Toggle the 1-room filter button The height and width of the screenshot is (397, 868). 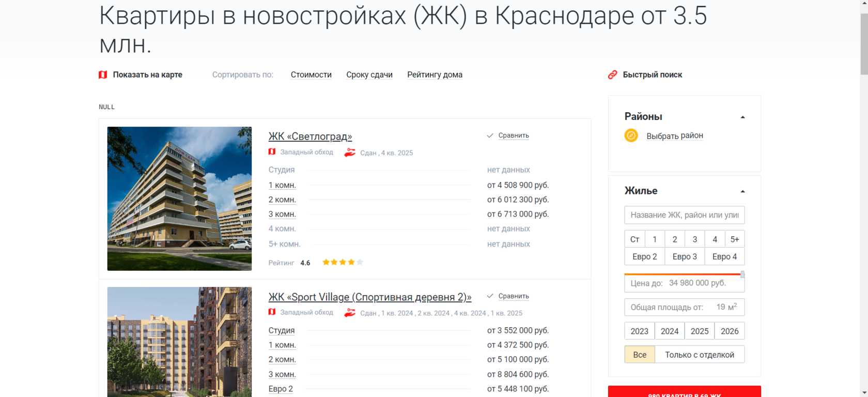(655, 239)
